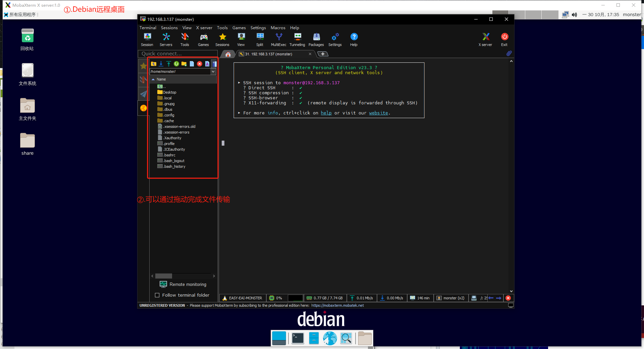Open the 所有应用程序 applications menu
This screenshot has width=644, height=349.
(x=21, y=14)
